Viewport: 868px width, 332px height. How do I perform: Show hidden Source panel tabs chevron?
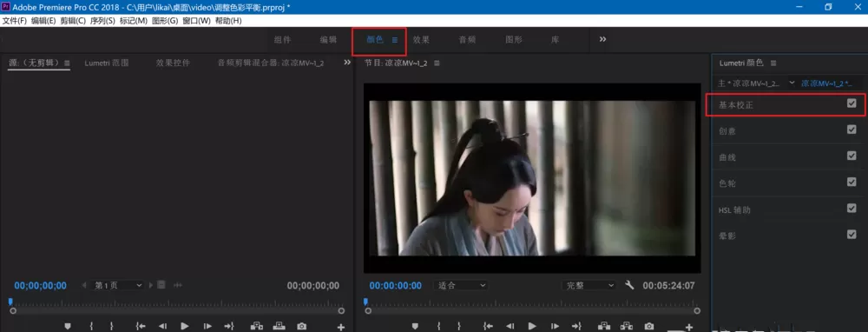[x=347, y=63]
